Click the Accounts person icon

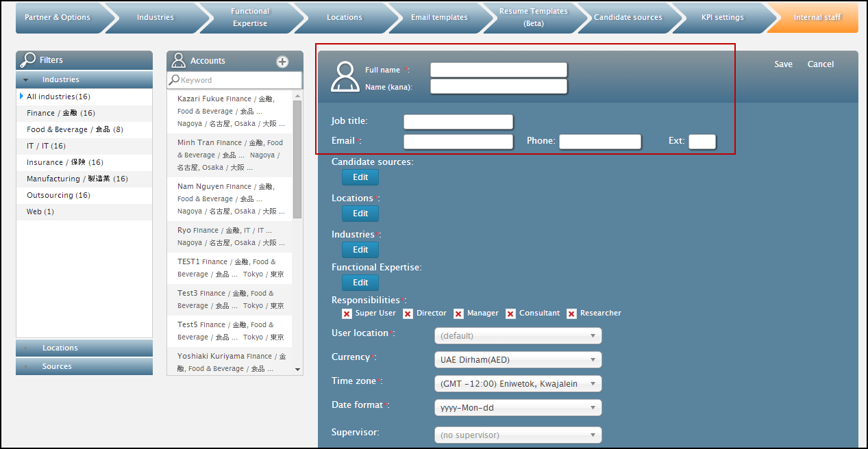coord(179,60)
